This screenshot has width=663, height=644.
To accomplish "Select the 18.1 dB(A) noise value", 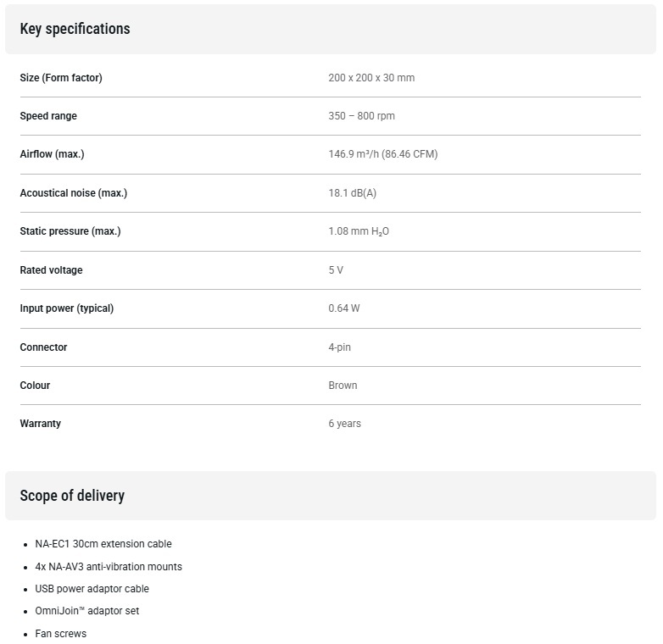I will (x=352, y=192).
